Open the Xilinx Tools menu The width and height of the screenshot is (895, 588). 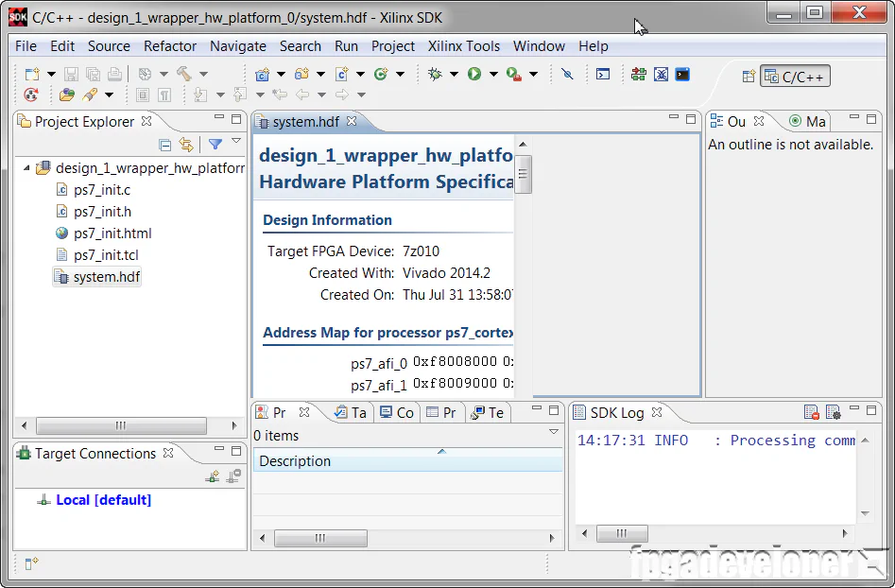[x=464, y=46]
